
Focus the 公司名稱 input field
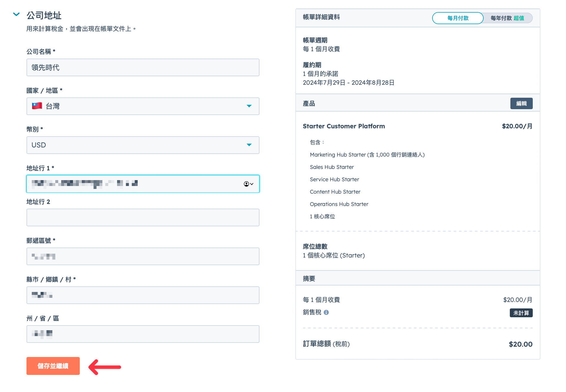coord(143,67)
